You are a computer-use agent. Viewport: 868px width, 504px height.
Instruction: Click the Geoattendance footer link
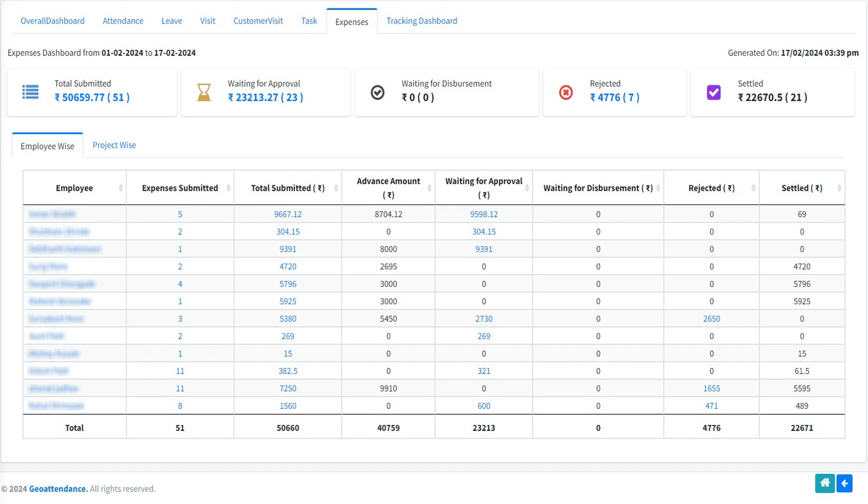[58, 489]
